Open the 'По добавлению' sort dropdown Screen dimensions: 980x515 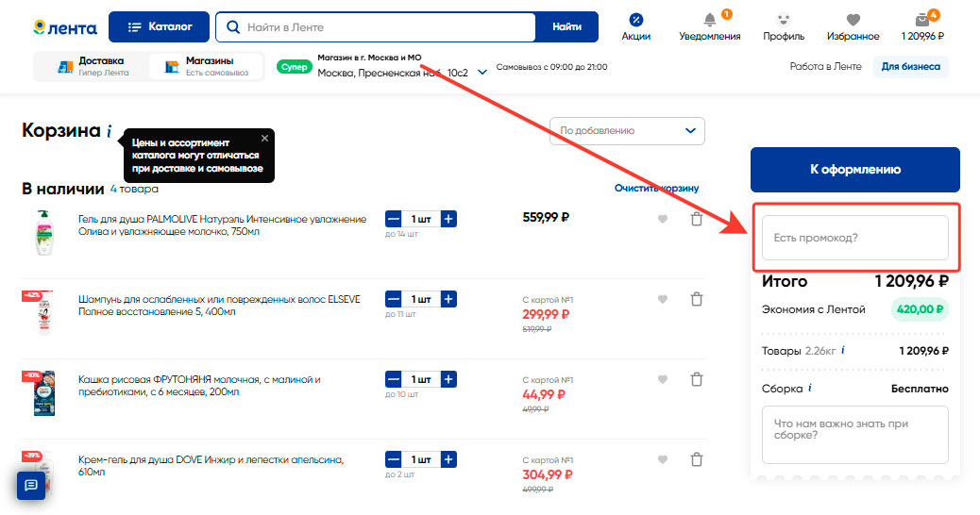click(x=627, y=130)
